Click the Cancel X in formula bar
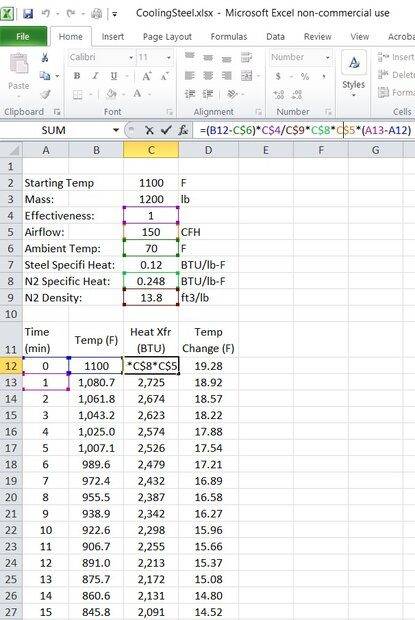The image size is (415, 620). (149, 130)
